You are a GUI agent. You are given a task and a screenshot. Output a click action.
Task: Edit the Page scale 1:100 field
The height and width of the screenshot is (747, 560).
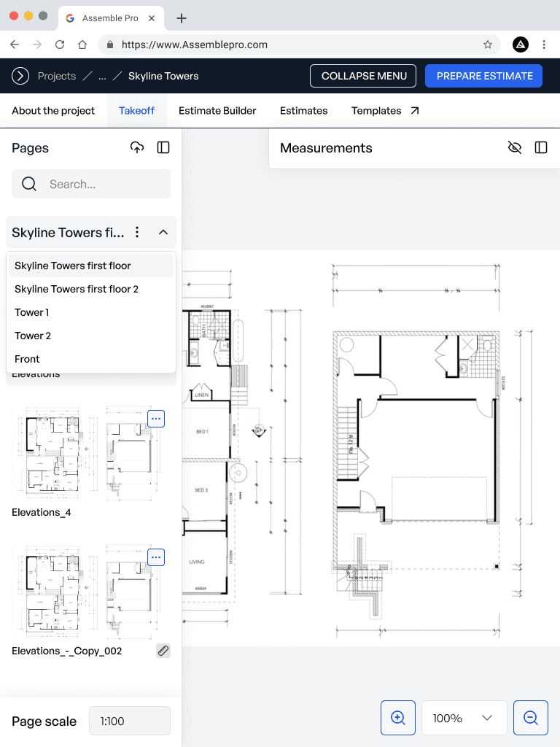coord(130,721)
